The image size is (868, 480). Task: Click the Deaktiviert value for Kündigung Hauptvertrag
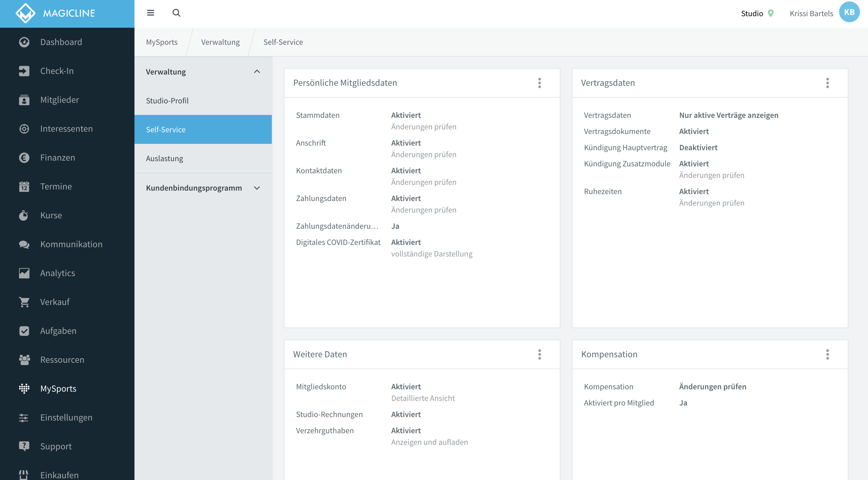pos(698,147)
